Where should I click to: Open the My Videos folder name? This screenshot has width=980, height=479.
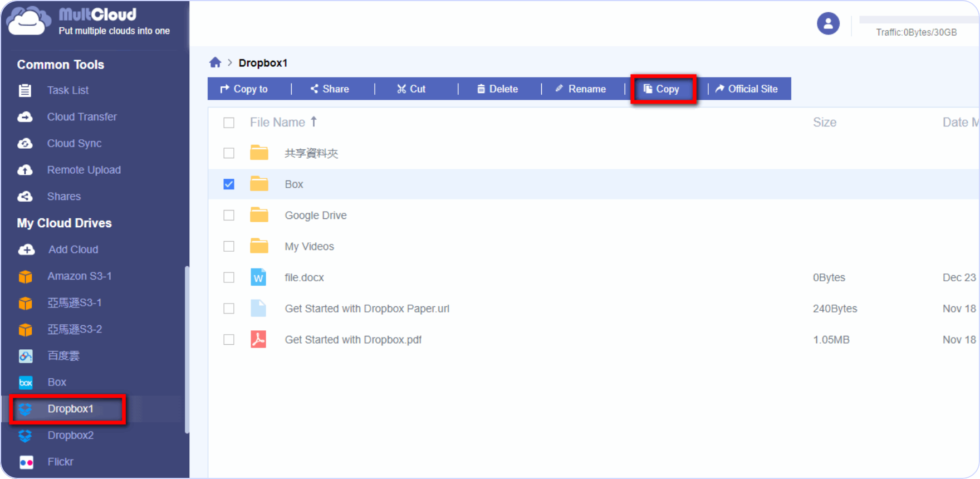[x=309, y=247]
